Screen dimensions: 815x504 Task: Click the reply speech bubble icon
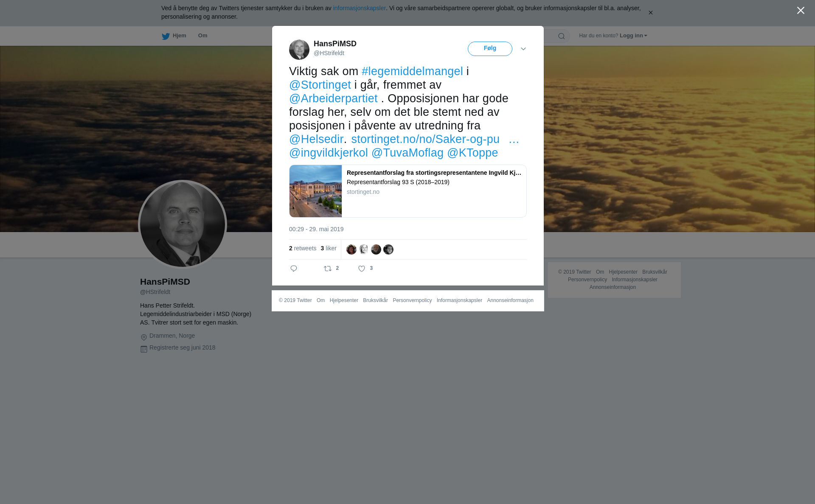[294, 269]
